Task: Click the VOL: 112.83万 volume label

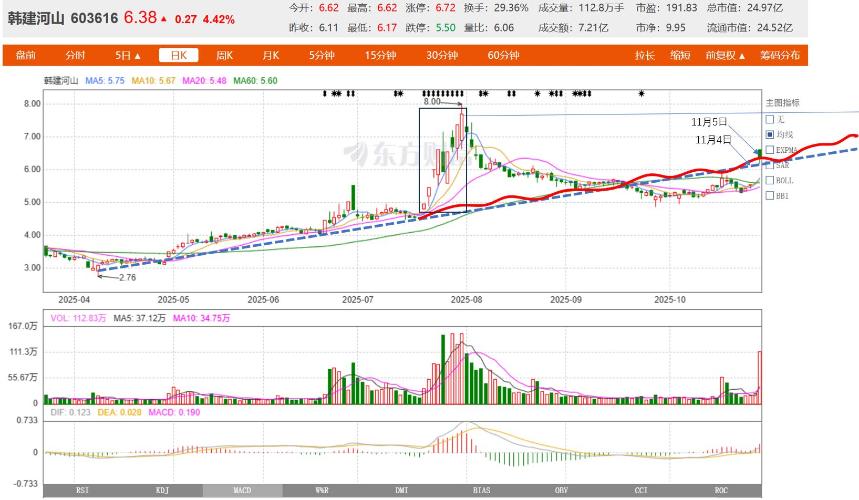Action: [x=78, y=318]
